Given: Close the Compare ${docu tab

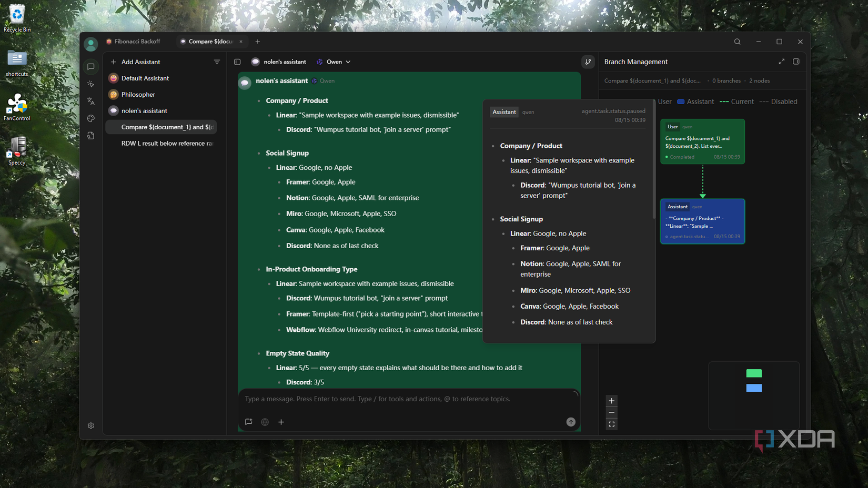Looking at the screenshot, I should 241,42.
